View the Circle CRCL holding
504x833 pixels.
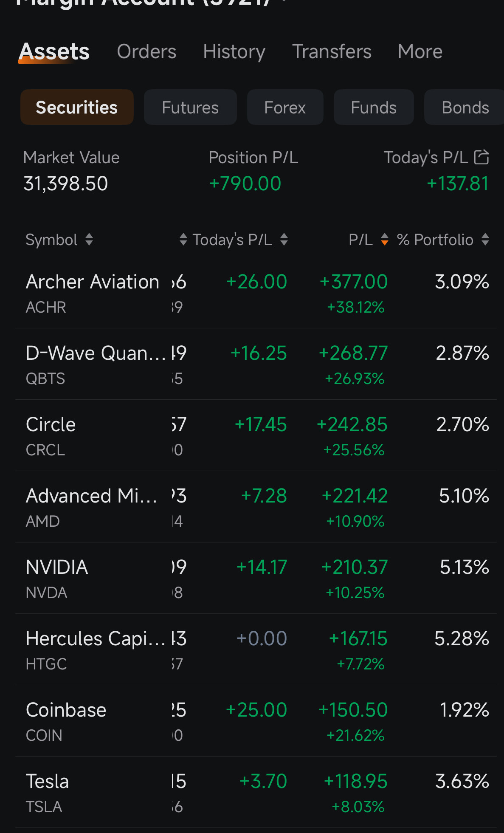pyautogui.click(x=256, y=435)
